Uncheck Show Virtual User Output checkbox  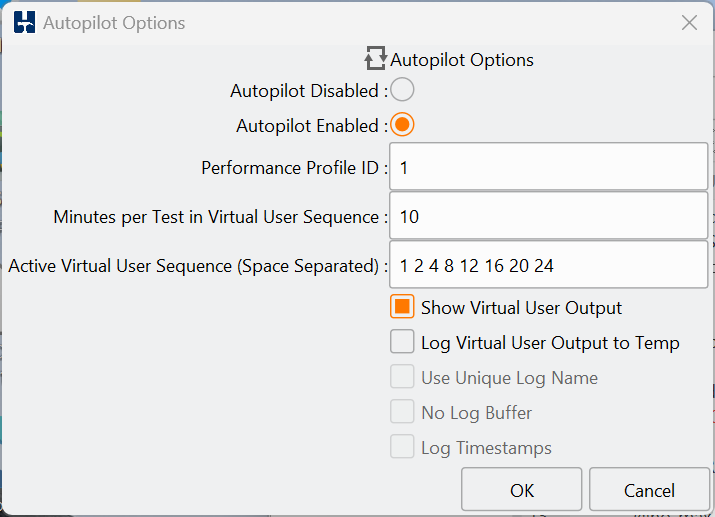[x=402, y=306]
